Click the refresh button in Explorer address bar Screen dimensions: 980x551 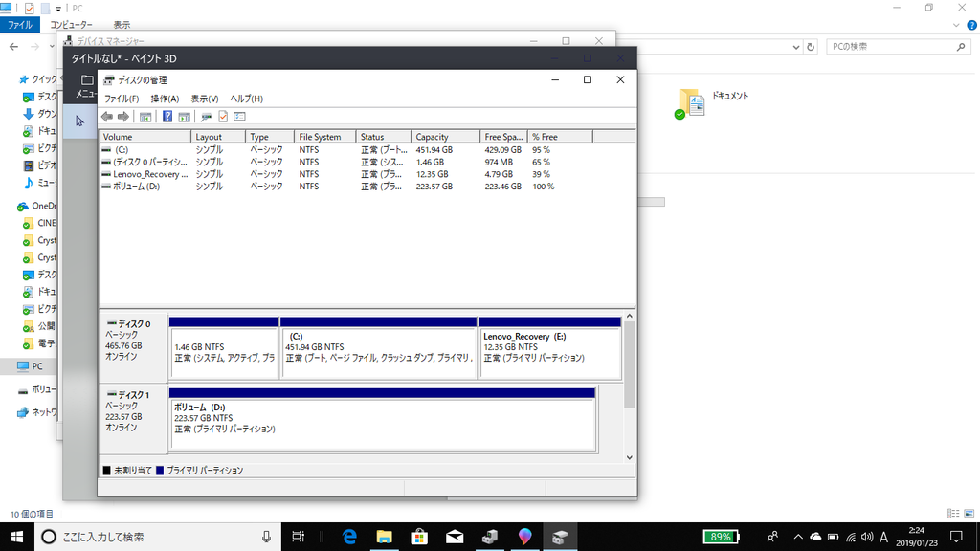(x=811, y=47)
